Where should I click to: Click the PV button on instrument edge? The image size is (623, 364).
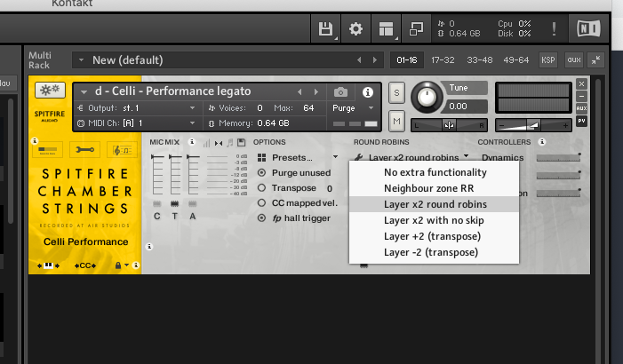[x=581, y=121]
